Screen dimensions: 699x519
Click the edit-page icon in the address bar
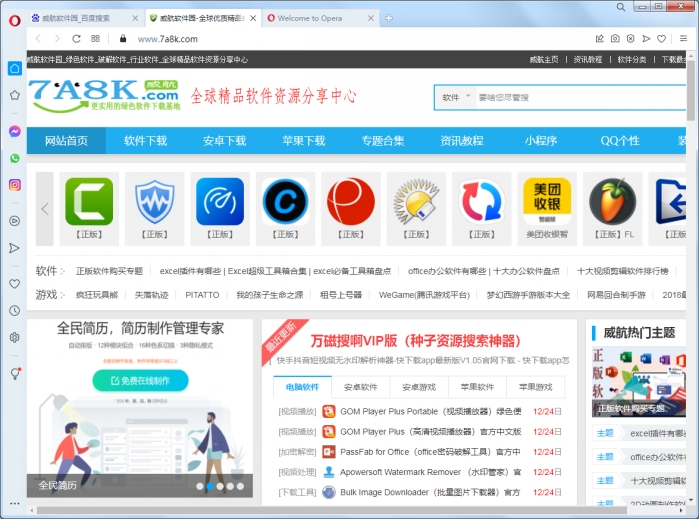600,39
